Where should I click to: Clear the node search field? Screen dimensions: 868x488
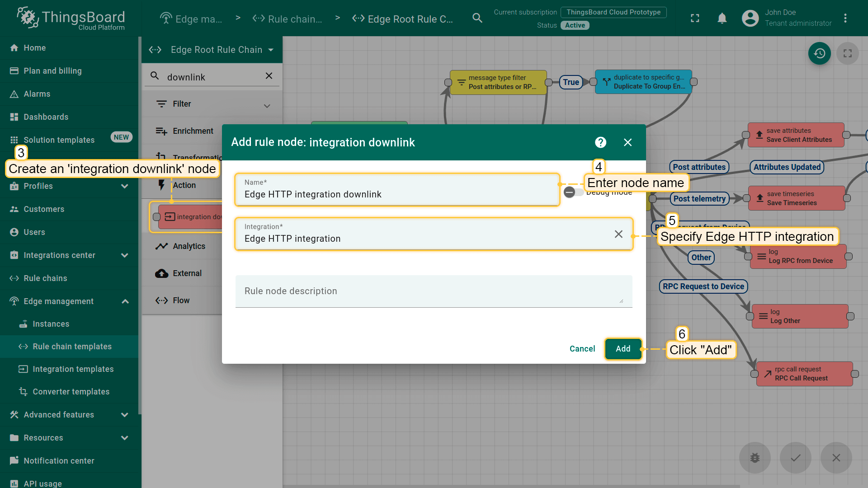(x=269, y=76)
